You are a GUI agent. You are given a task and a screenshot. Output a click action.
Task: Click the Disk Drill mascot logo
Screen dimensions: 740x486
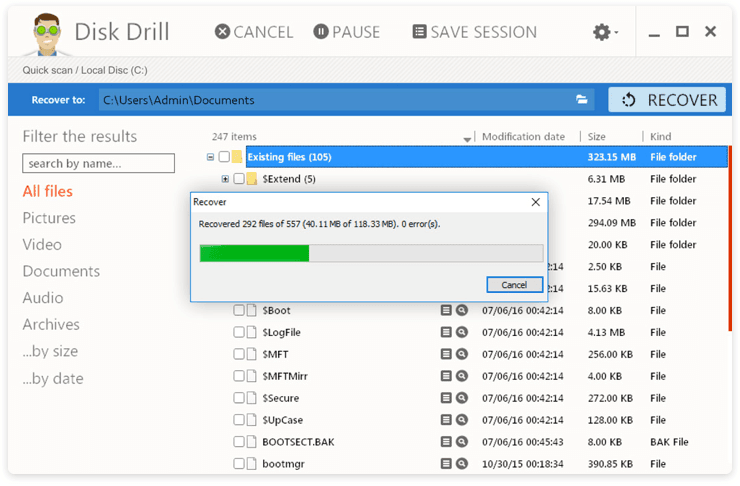(x=47, y=34)
